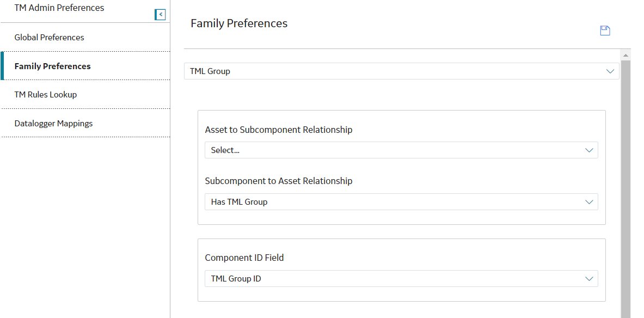Click the TM Admin Preferences heading
This screenshot has height=318, width=644.
coord(59,8)
